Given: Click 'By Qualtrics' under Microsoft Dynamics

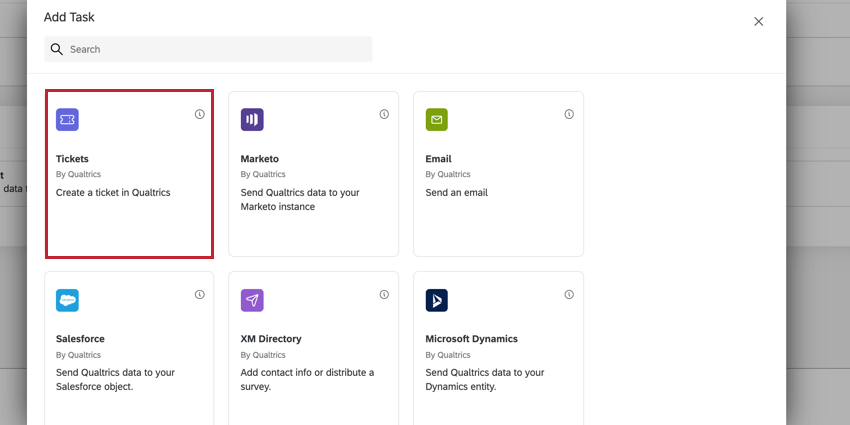Looking at the screenshot, I should pyautogui.click(x=448, y=355).
